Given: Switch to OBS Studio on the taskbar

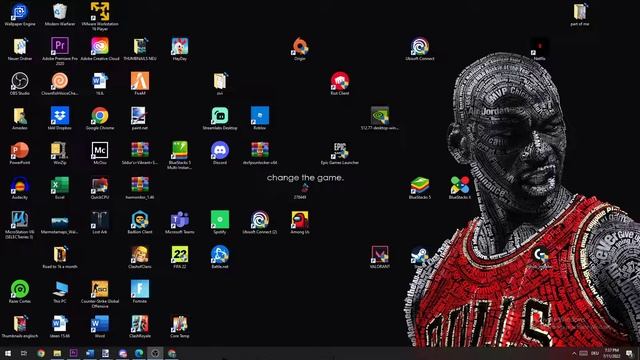Looking at the screenshot, I should pyautogui.click(x=155, y=353).
